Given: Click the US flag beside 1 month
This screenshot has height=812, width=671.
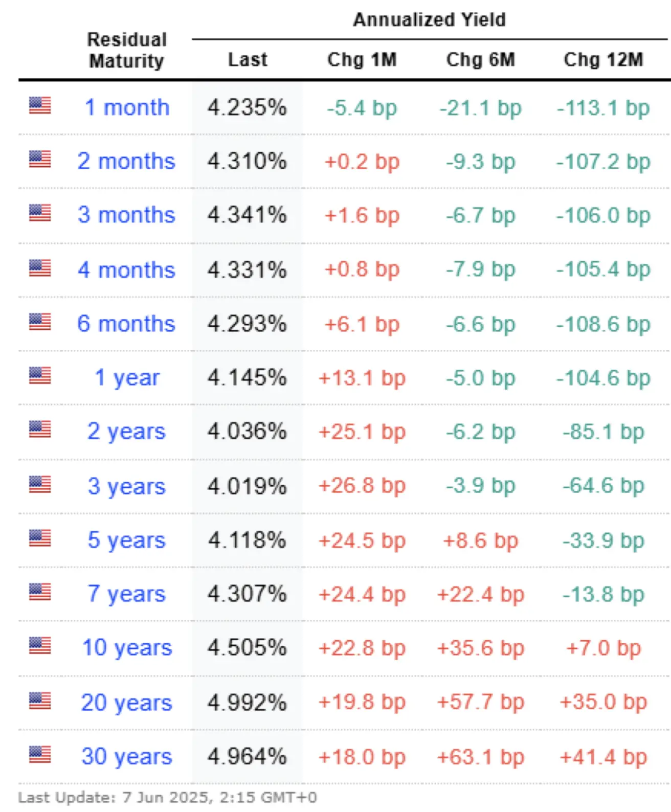Looking at the screenshot, I should pos(40,105).
